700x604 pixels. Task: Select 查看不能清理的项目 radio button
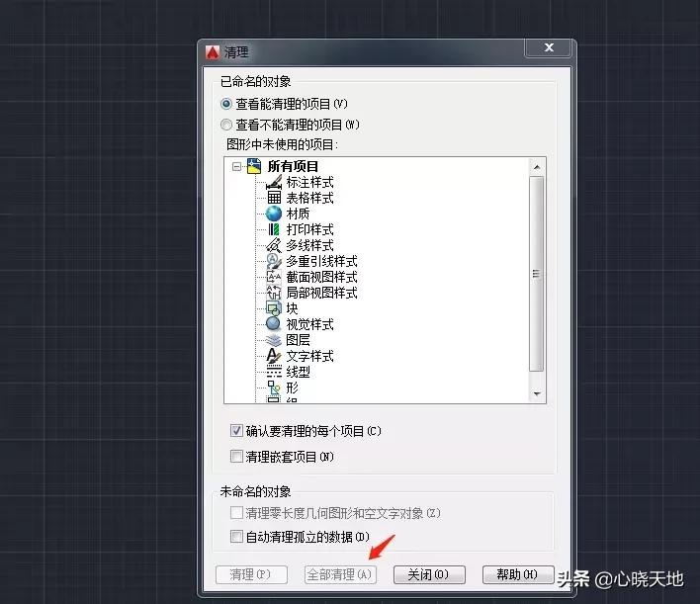(226, 125)
